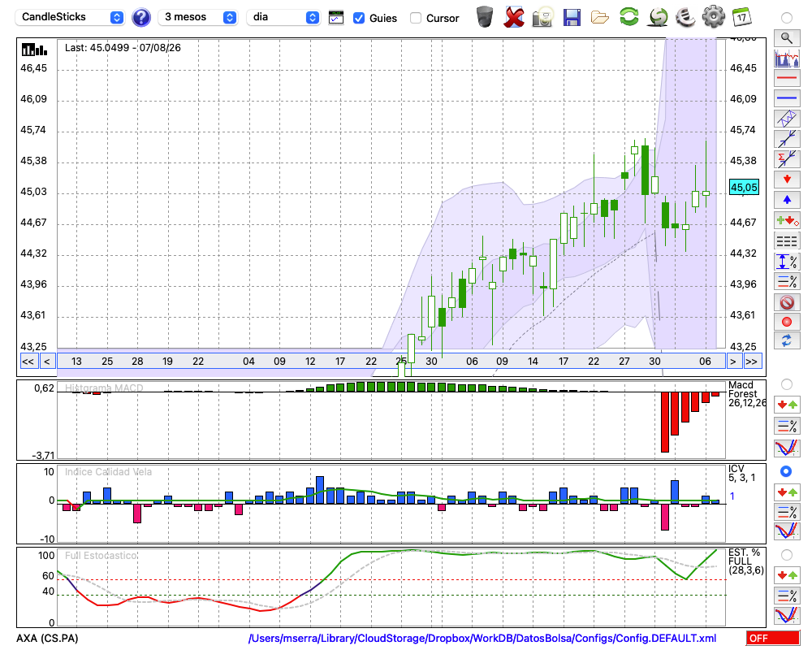Select the red horizontal line tool
Viewport: 812px width, 650px height.
point(787,78)
